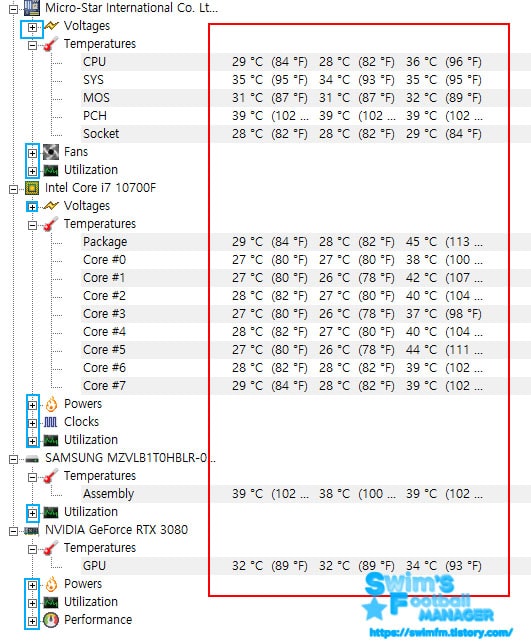531x644 pixels.
Task: Click the NVIDIA GeForce RTX 3080 label
Action: [x=117, y=530]
